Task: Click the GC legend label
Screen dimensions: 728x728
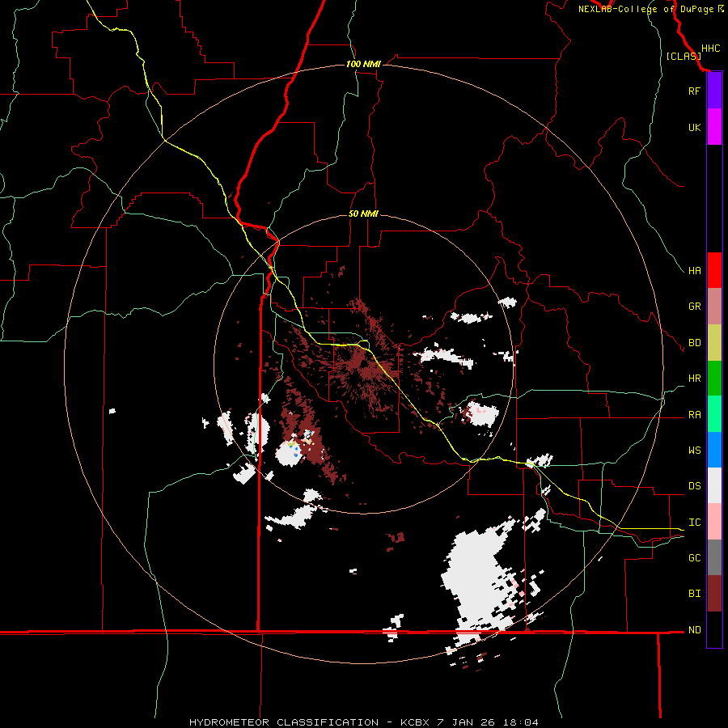Action: click(x=694, y=558)
